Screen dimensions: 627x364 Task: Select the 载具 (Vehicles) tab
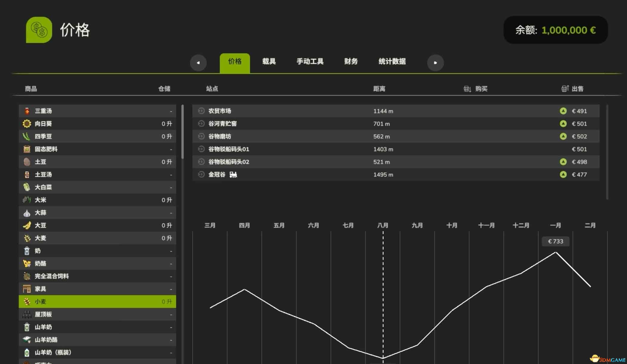tap(269, 62)
